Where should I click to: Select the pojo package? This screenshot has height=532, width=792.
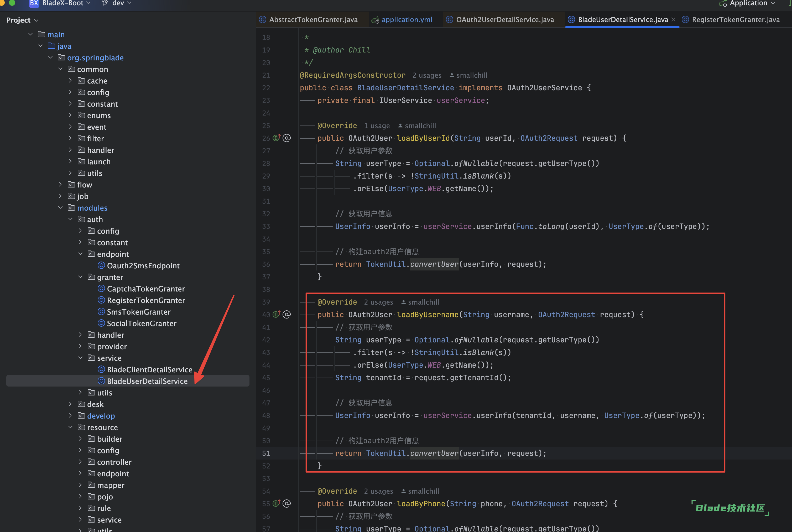pos(100,497)
